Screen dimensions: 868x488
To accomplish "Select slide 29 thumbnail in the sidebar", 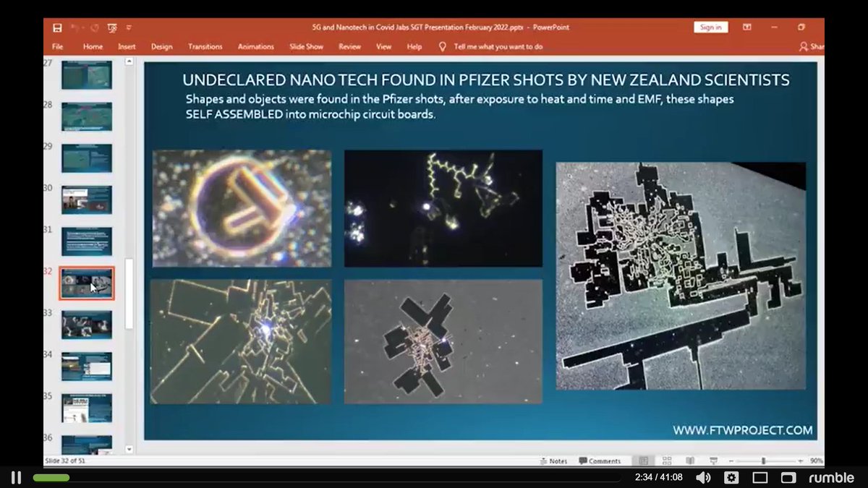I will tap(86, 158).
